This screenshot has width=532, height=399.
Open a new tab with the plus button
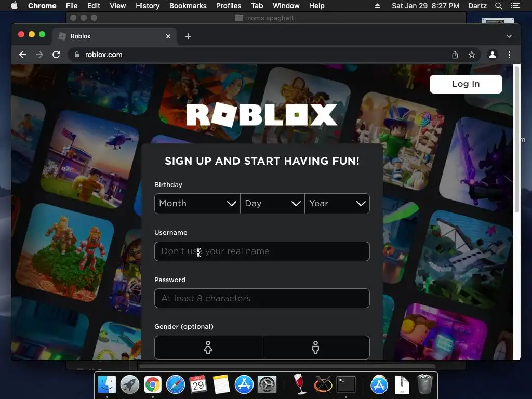188,36
